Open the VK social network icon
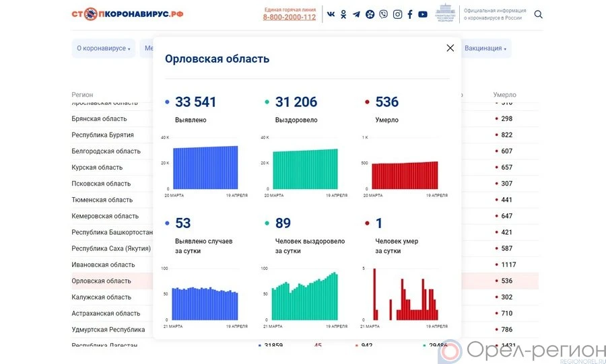Viewport: 606px width, 364px height. 331,14
